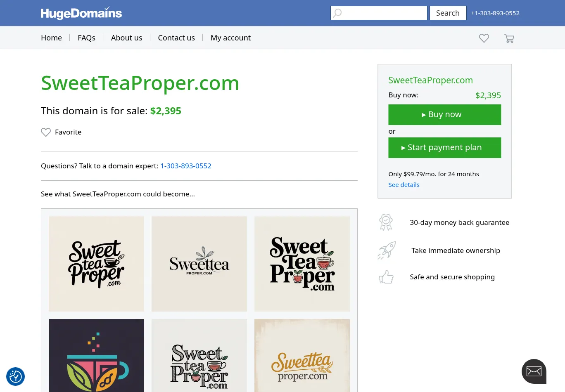The width and height of the screenshot is (565, 392).
Task: Click the rocket immediate ownership icon
Action: point(387,250)
